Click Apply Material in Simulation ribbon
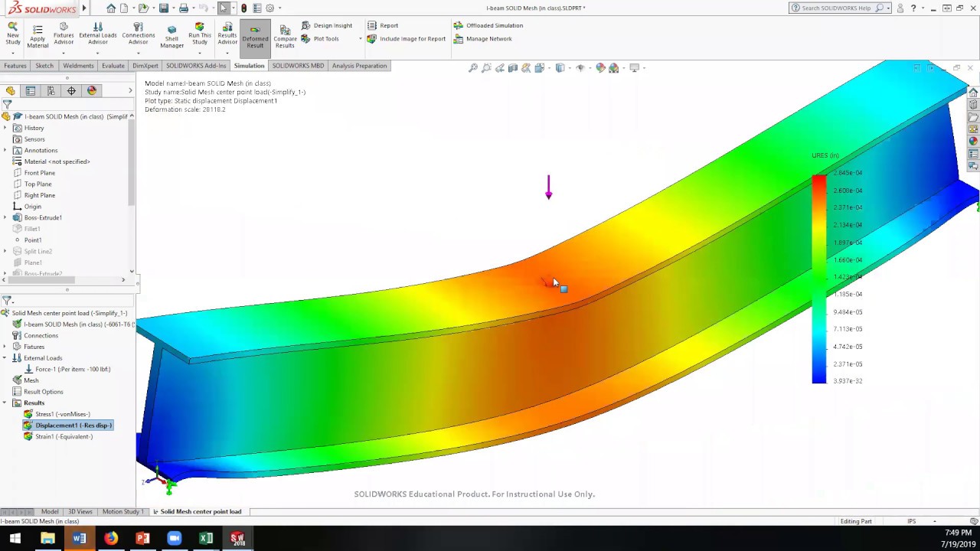 (38, 35)
